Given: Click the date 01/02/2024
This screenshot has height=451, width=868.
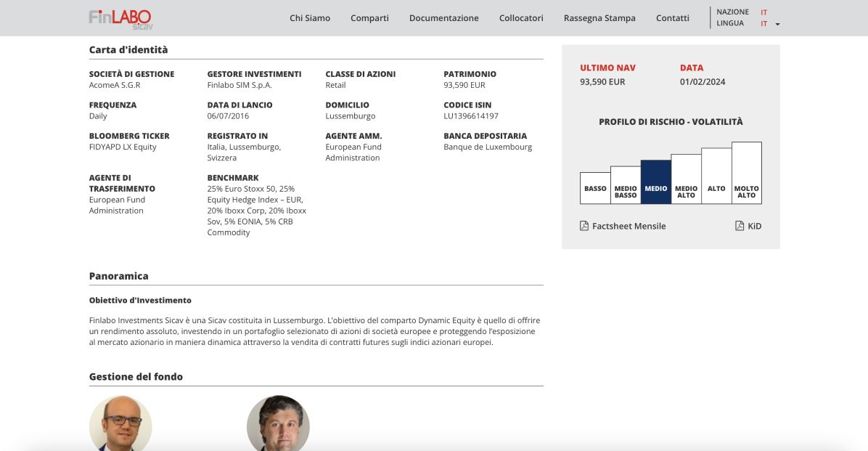Looking at the screenshot, I should tap(703, 82).
